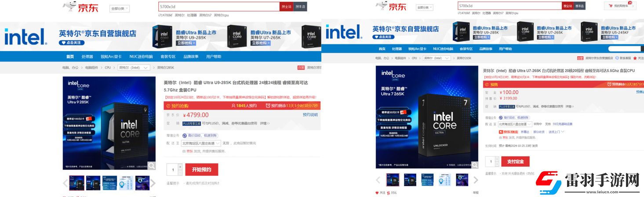Open 全部分类 dropdown on U7-265K page
Viewport: 644px width, 197px height.
[425, 7]
